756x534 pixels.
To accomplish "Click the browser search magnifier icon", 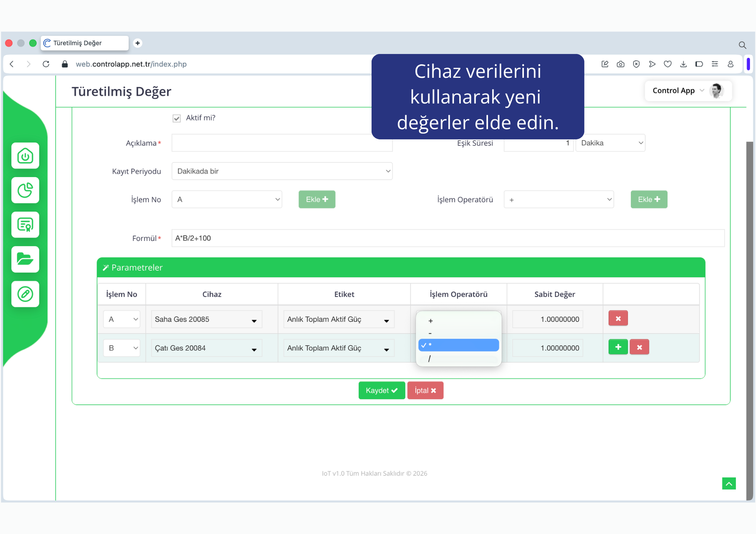I will pyautogui.click(x=742, y=45).
